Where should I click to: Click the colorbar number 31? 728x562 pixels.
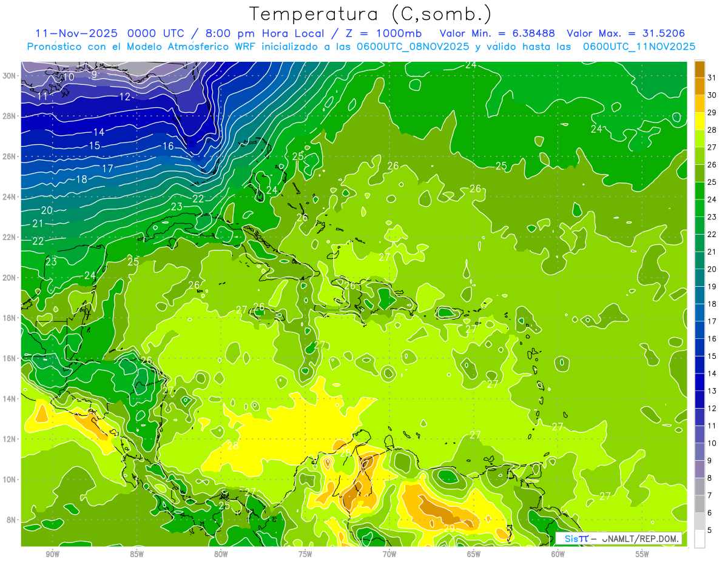click(x=712, y=78)
